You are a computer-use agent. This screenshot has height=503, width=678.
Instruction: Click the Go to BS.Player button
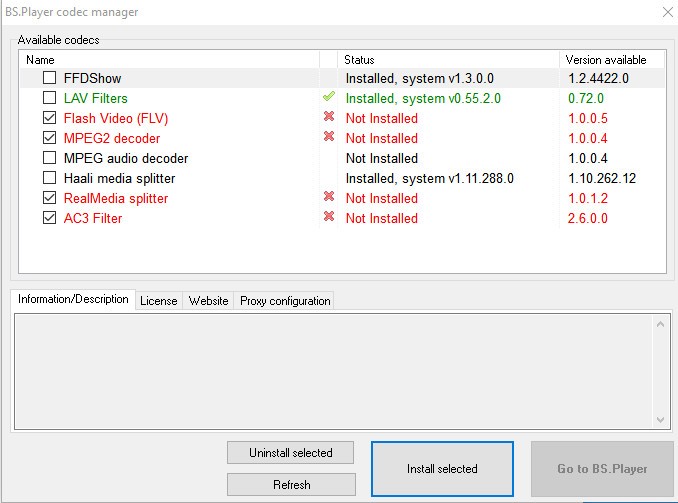point(602,469)
